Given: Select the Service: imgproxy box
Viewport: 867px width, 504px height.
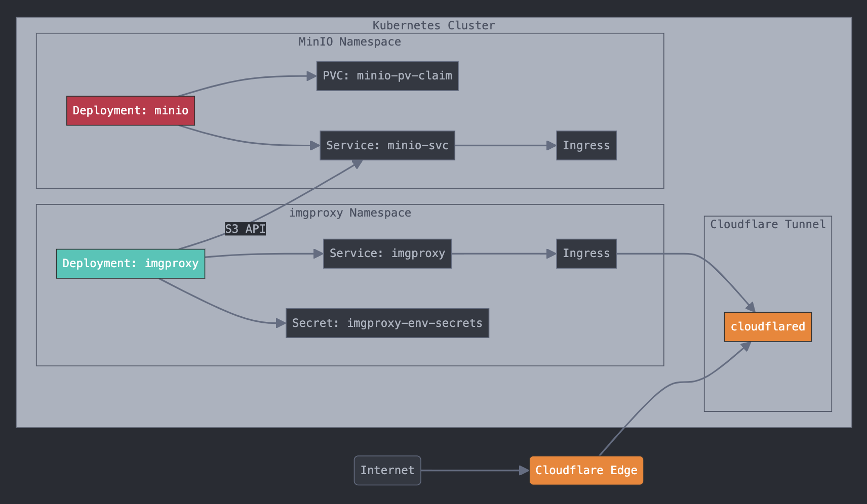Looking at the screenshot, I should [387, 254].
